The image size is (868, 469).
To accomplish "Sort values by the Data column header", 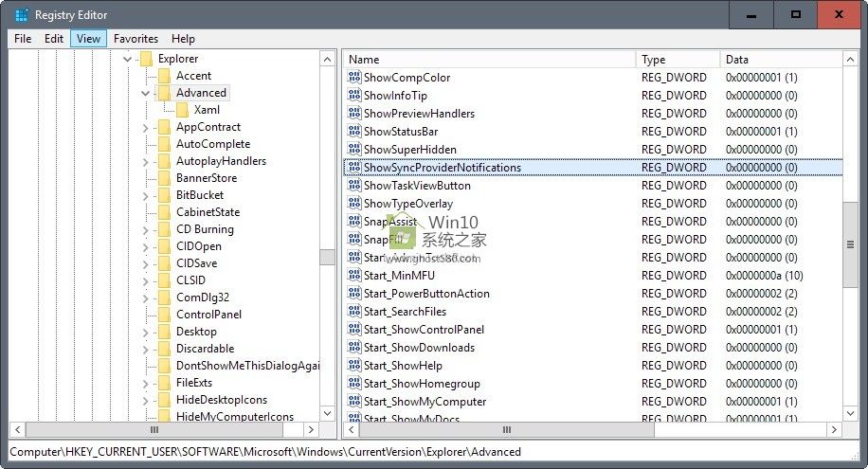I will pyautogui.click(x=781, y=60).
